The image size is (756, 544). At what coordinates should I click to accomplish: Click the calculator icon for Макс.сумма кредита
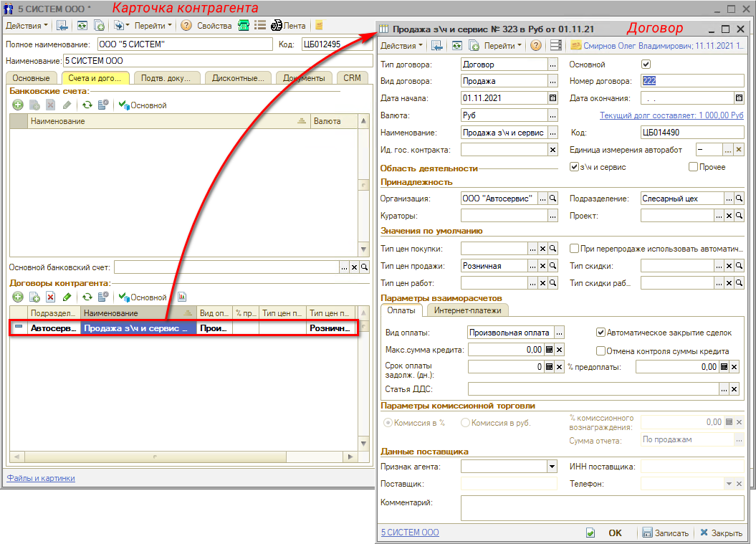(x=549, y=350)
